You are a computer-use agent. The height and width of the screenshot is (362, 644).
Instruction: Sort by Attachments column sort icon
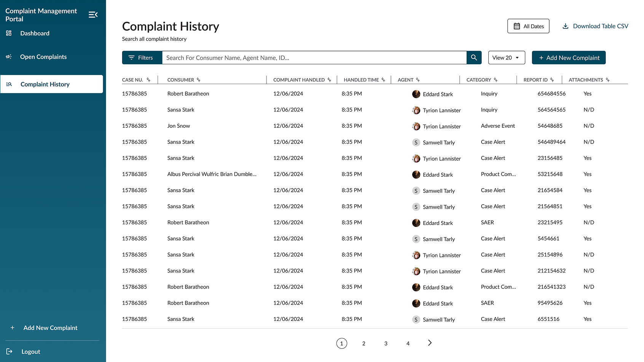pyautogui.click(x=607, y=80)
